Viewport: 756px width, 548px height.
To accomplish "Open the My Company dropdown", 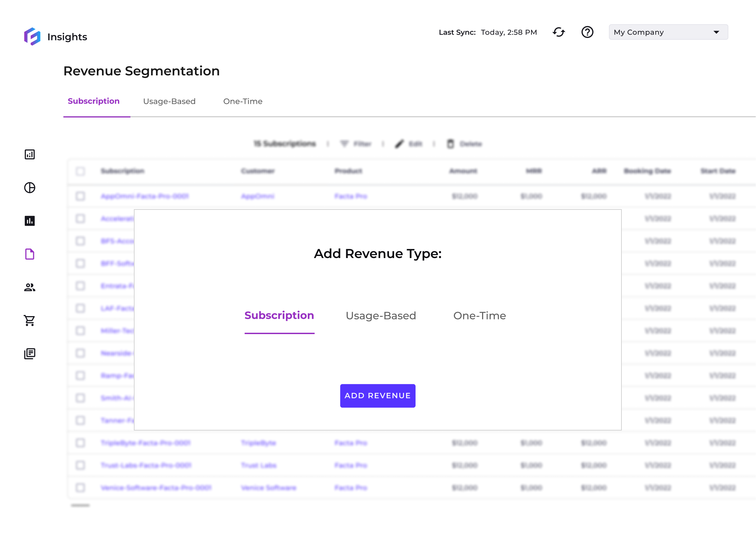I will pos(668,32).
